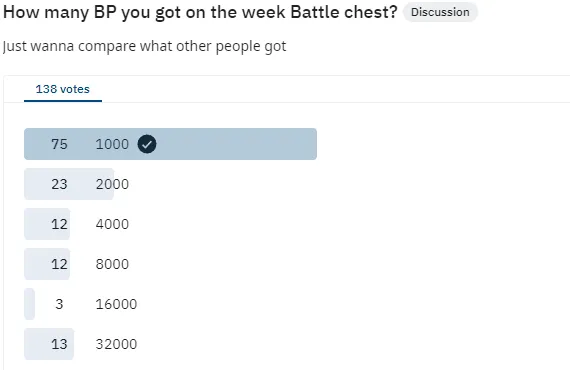Click the post body text about comparing
Screen dimensions: 570x370
coord(145,47)
